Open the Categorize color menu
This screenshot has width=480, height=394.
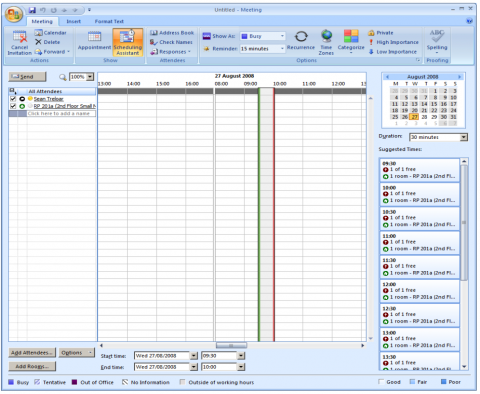tap(351, 42)
